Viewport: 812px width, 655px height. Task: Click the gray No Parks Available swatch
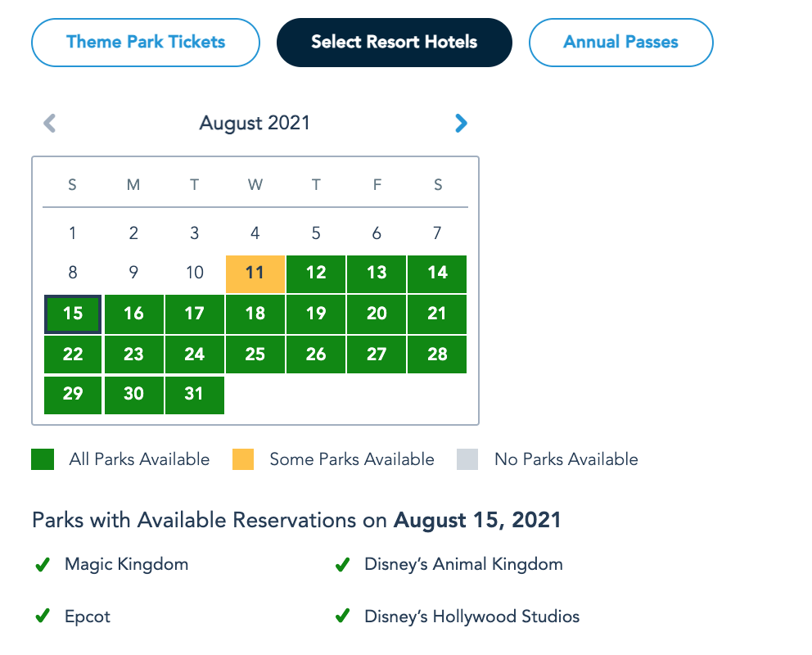point(467,459)
